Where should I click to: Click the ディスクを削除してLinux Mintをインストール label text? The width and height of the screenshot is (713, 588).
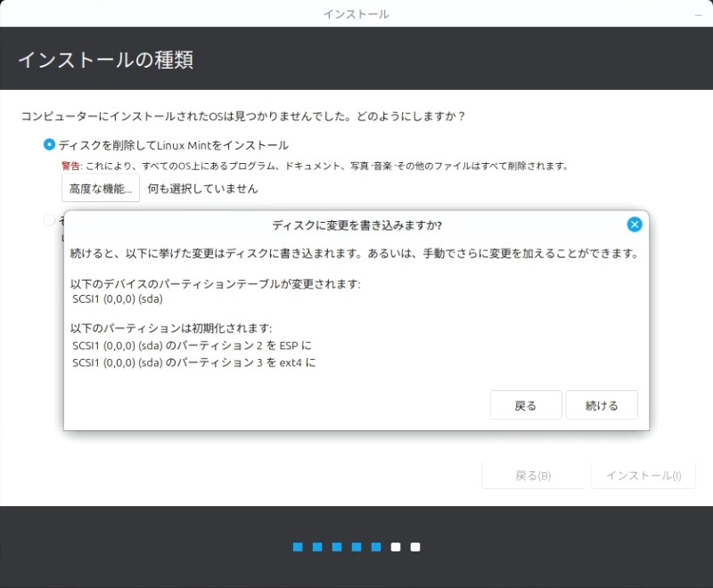(x=173, y=144)
